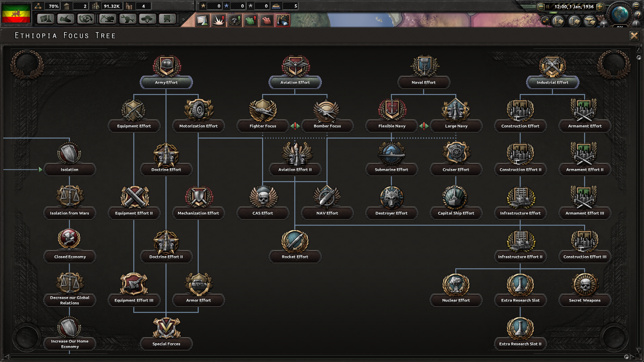Close the Ethiopia Focus Tree window
The image size is (644, 362).
[x=634, y=36]
